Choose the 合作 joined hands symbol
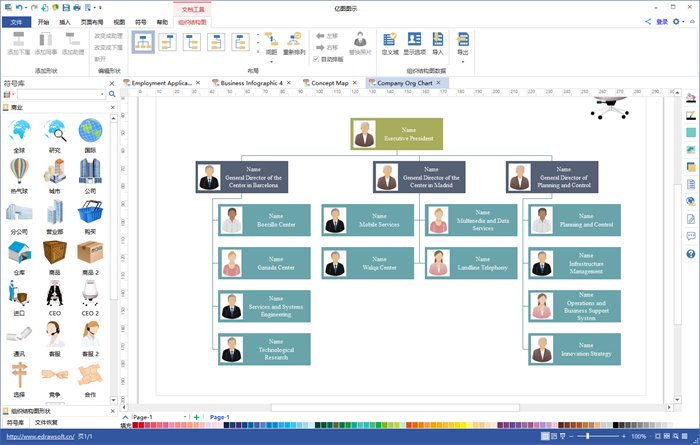This screenshot has height=445, width=700. click(90, 375)
